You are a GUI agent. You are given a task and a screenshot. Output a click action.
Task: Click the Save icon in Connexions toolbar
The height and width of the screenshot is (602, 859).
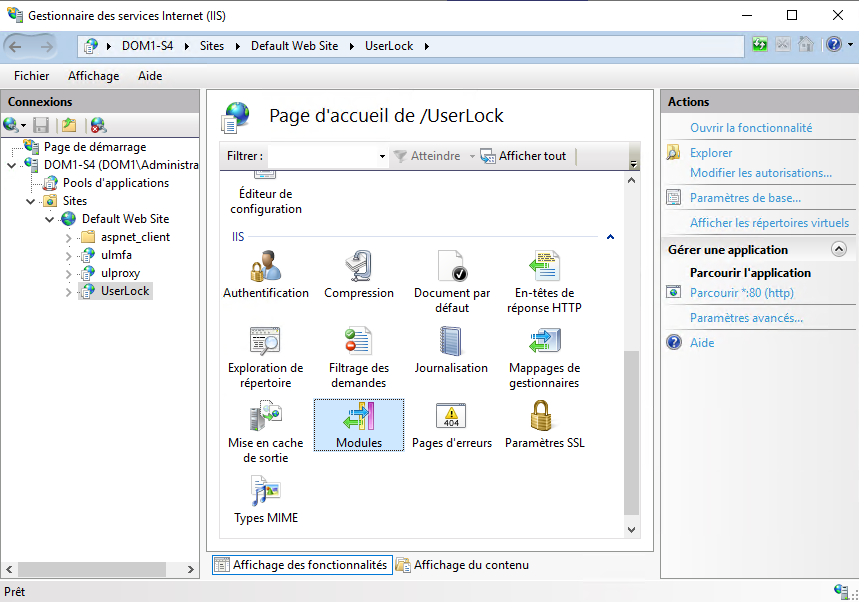[41, 125]
